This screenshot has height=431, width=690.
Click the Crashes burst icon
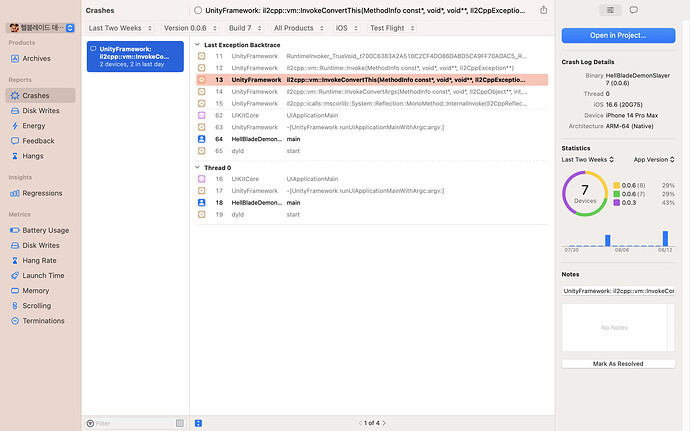(15, 96)
